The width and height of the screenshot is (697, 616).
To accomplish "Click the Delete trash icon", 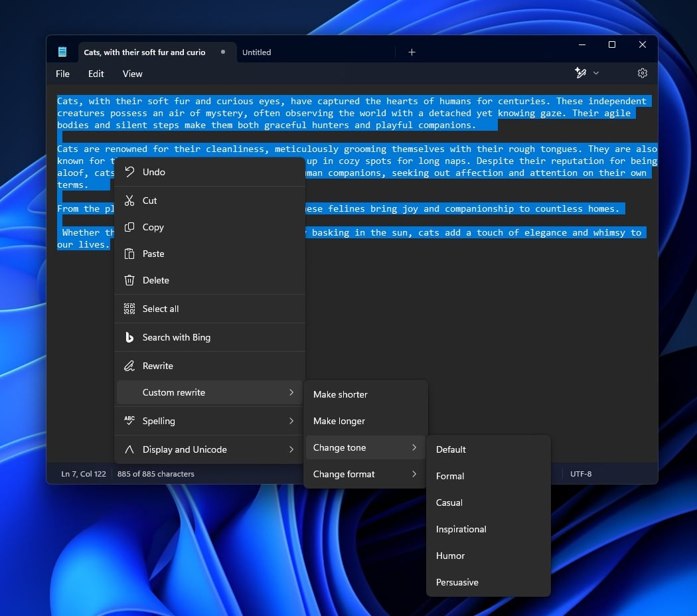I will click(x=129, y=280).
